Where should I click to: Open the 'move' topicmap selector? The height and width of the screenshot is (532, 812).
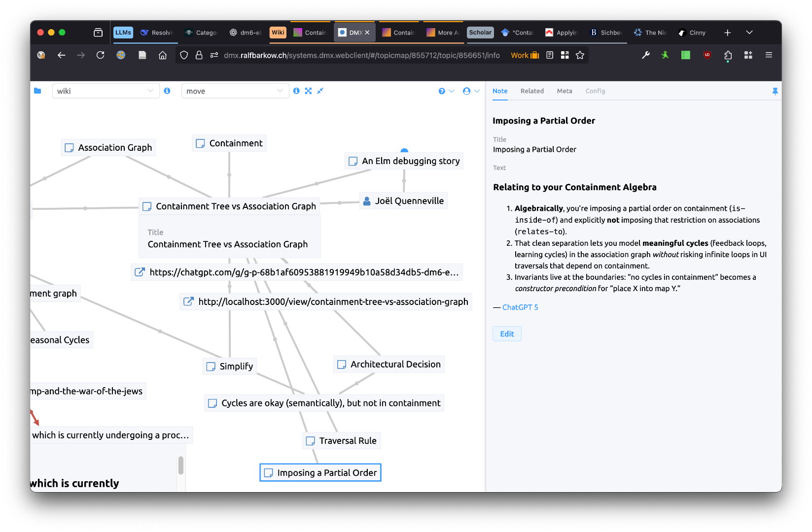tap(235, 91)
